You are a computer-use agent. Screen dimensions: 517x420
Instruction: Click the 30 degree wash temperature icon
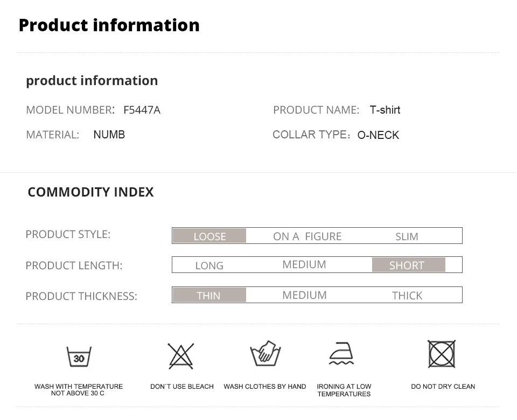tap(79, 356)
